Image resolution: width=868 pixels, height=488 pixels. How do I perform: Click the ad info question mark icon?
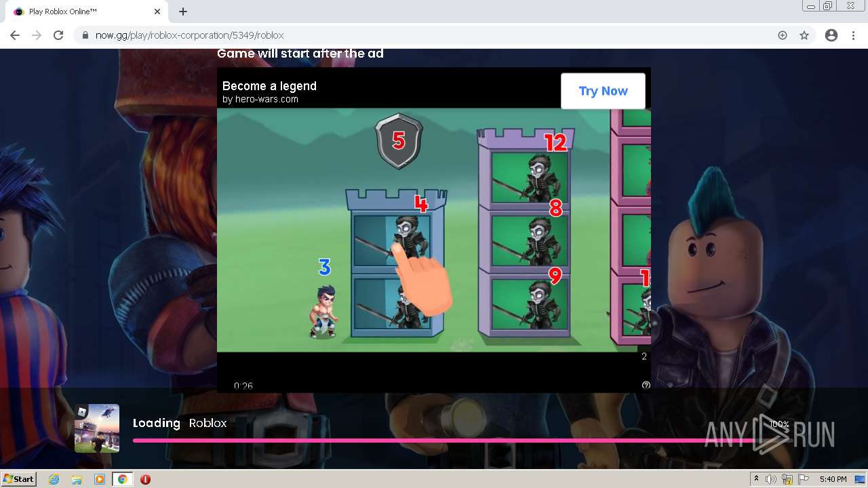[646, 385]
